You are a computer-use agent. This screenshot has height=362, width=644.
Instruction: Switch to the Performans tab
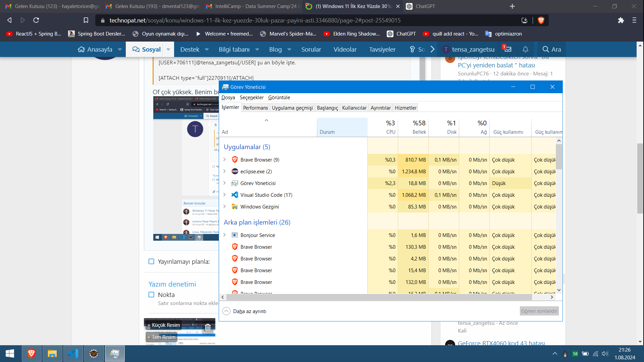click(255, 108)
